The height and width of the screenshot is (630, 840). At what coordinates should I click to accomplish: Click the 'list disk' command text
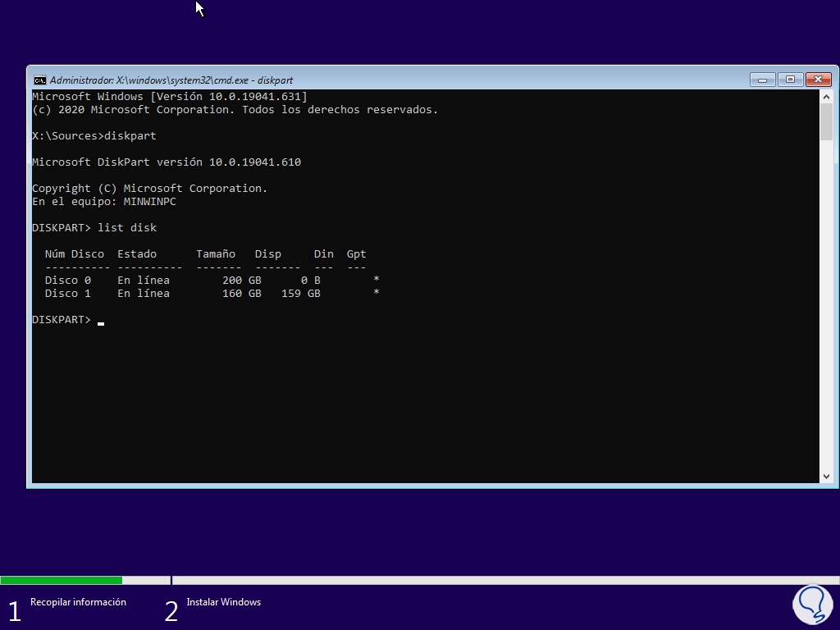[127, 228]
